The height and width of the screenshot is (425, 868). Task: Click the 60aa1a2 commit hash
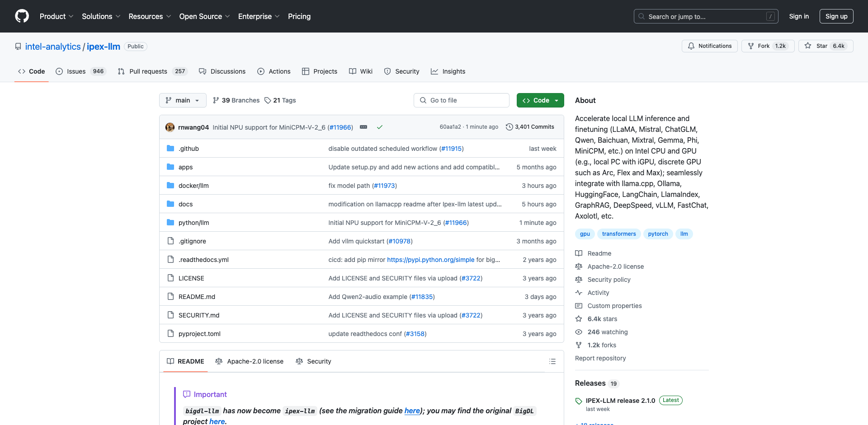[450, 127]
